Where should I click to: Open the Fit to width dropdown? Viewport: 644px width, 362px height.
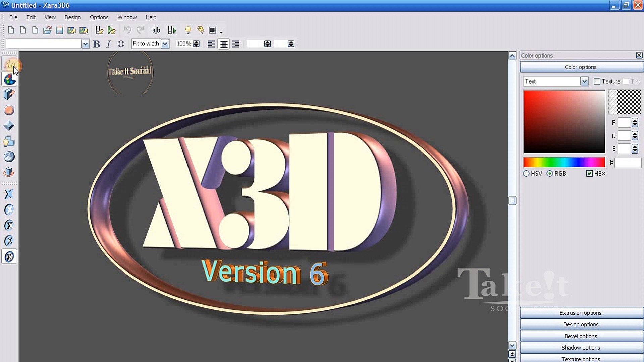click(165, 44)
